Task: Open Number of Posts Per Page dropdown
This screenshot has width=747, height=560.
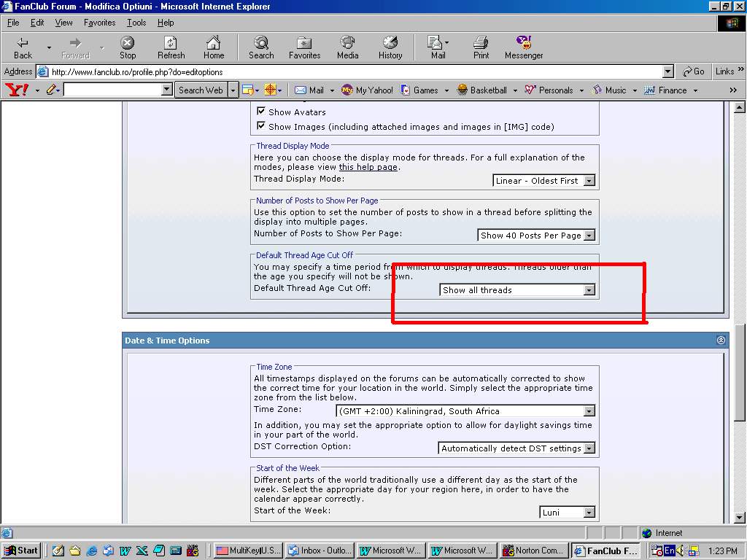Action: tap(536, 236)
